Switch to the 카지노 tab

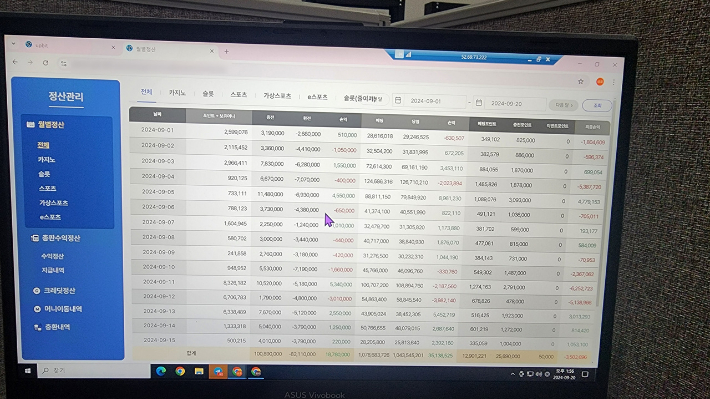point(177,92)
